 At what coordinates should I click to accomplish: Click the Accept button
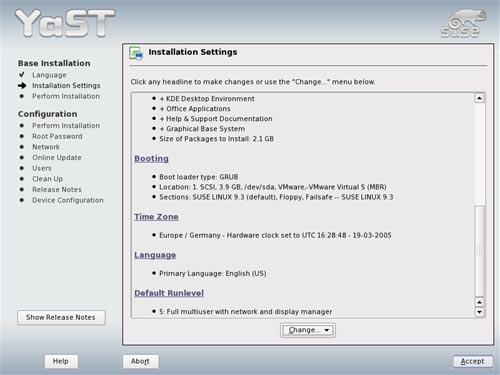click(472, 361)
